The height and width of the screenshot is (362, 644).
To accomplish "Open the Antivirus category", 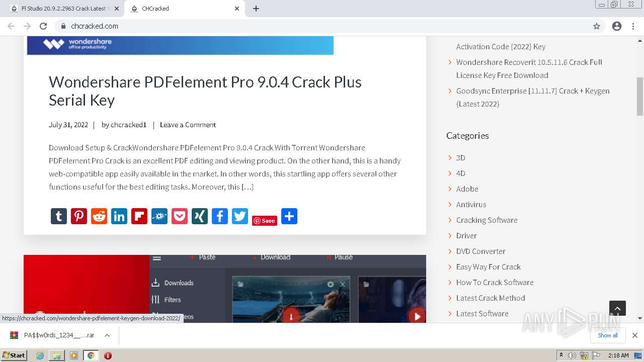I will pyautogui.click(x=471, y=205).
